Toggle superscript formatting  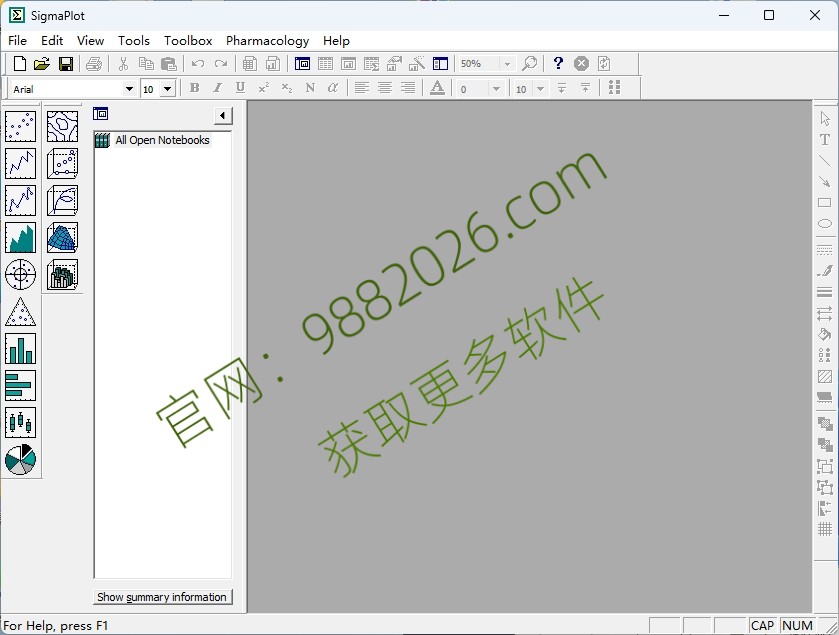click(263, 88)
